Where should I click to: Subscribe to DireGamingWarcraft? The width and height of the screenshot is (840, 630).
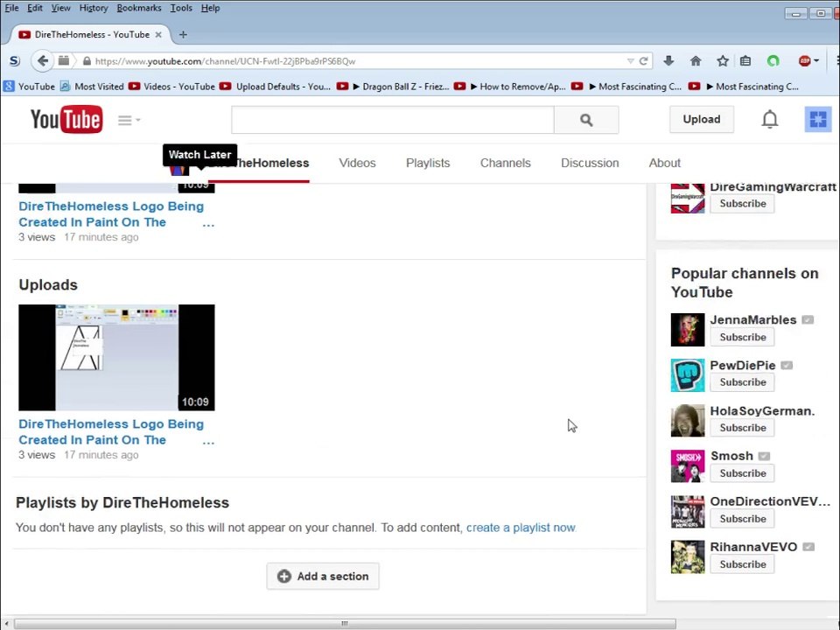pyautogui.click(x=742, y=204)
